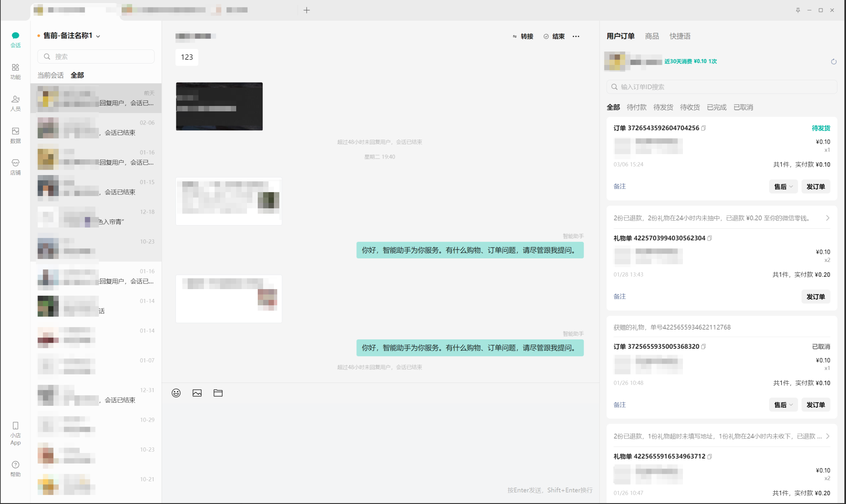Open the 功能 sidebar section
Screen dimensions: 846x504
(x=15, y=72)
